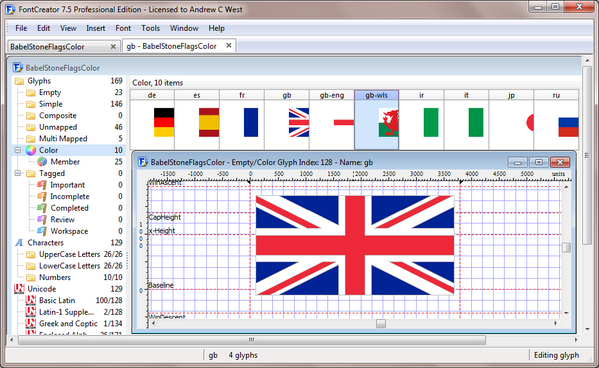Click the FontCreator application title icon
The height and width of the screenshot is (368, 599).
point(10,9)
